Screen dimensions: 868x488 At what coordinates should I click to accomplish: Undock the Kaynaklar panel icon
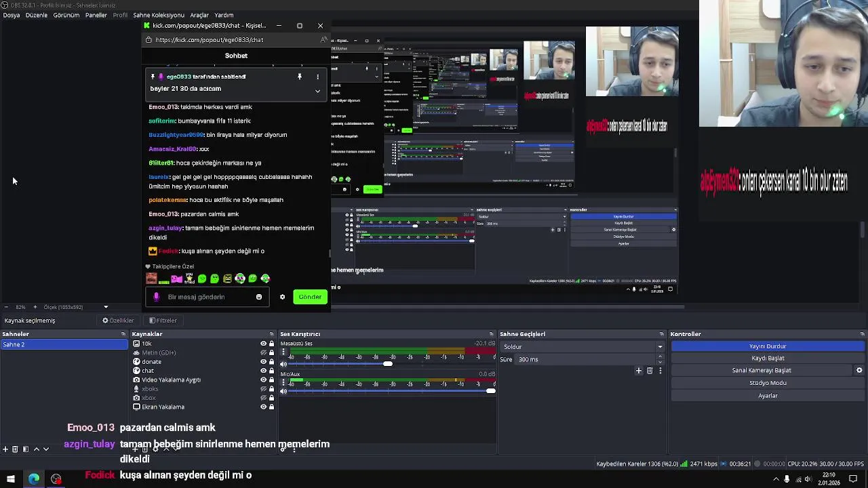272,334
